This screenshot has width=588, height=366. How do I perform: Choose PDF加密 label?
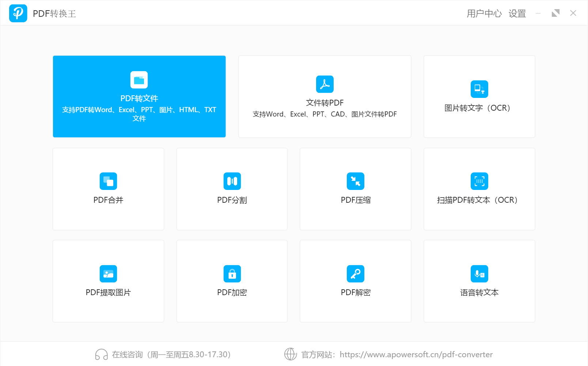coord(232,292)
